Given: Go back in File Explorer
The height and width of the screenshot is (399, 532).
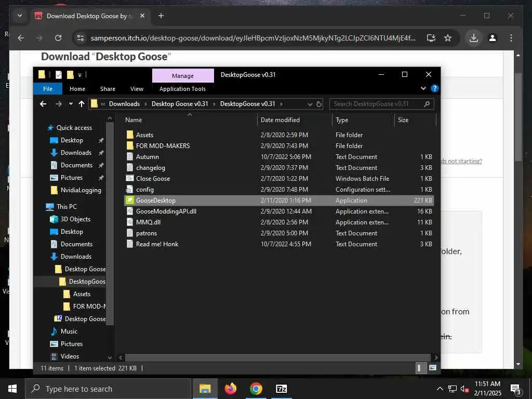Looking at the screenshot, I should tap(43, 104).
